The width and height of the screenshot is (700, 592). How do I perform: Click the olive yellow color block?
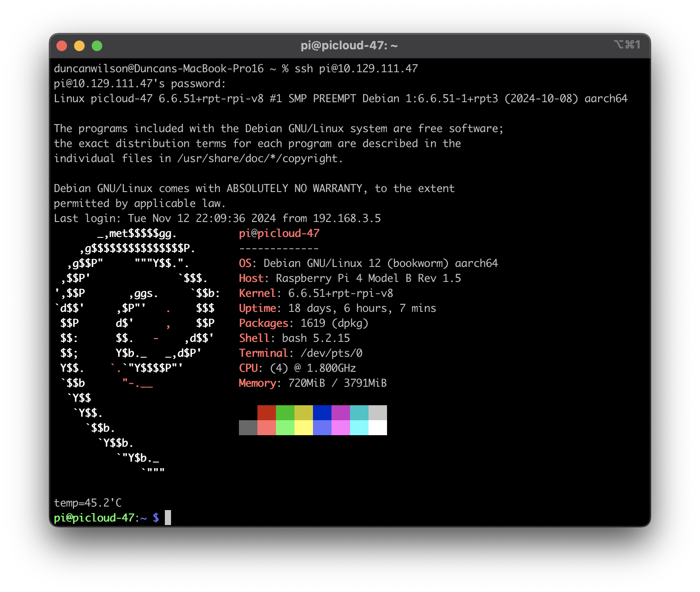304,413
